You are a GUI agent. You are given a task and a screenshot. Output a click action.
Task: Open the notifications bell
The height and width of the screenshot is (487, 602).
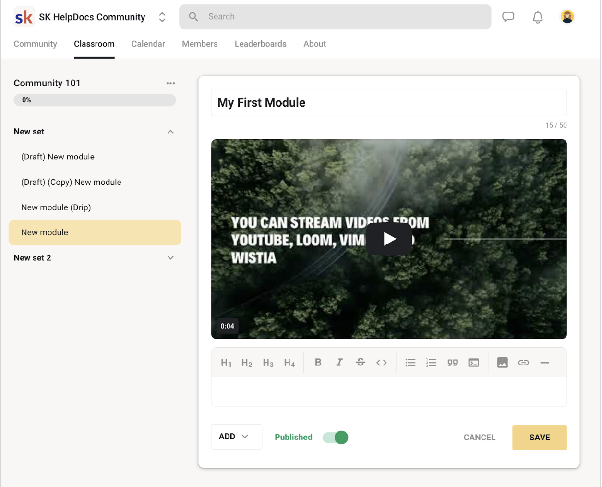[538, 17]
